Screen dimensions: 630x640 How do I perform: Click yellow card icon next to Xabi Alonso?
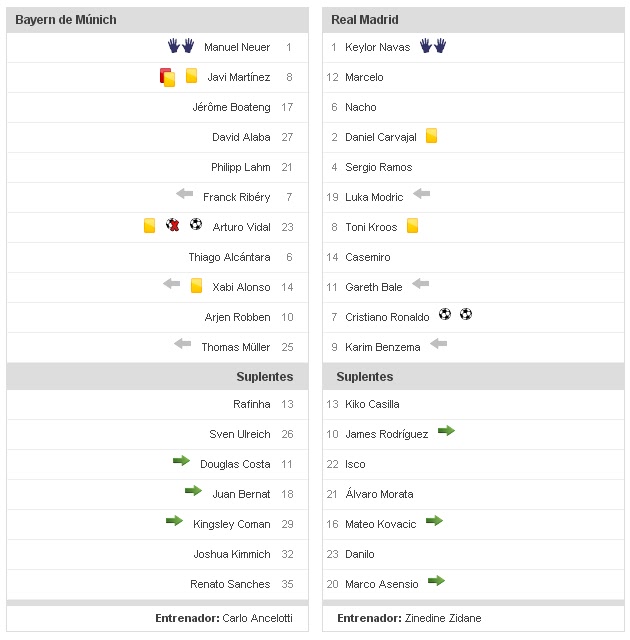(x=196, y=286)
